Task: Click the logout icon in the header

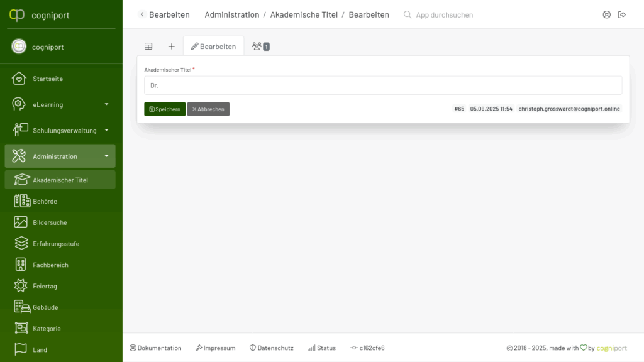Action: (621, 15)
